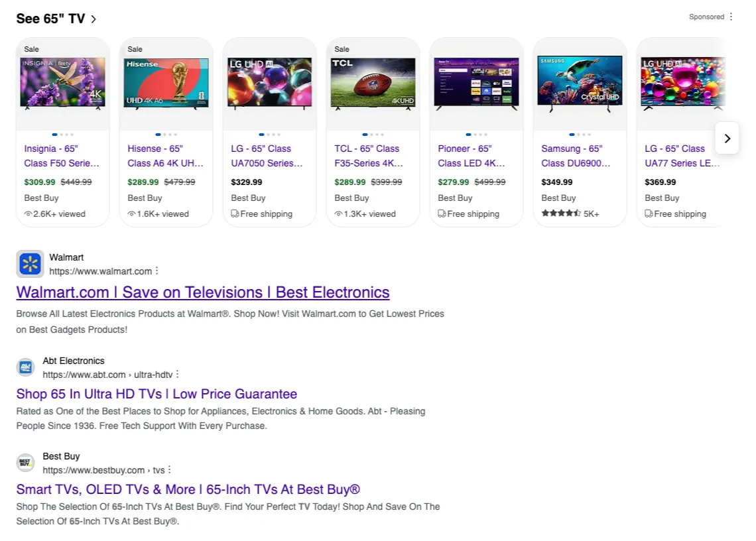Open the Sponsored three-dot options menu
The image size is (756, 541).
click(x=731, y=17)
